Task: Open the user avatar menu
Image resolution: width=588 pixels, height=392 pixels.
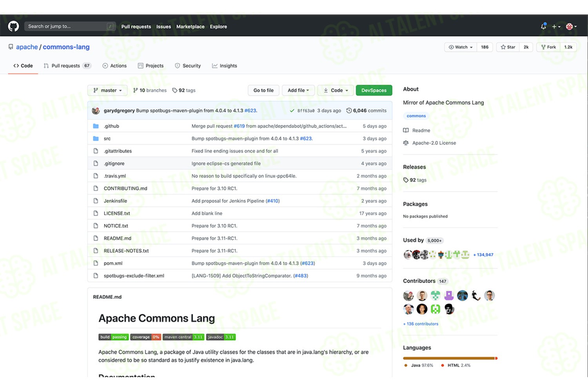Action: [571, 27]
